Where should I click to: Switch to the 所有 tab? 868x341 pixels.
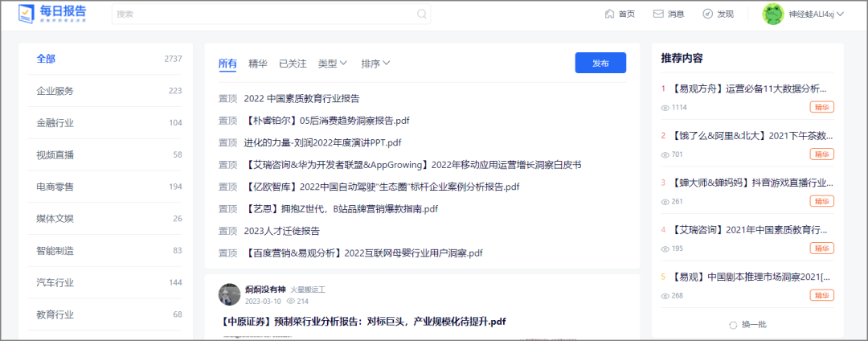click(227, 64)
